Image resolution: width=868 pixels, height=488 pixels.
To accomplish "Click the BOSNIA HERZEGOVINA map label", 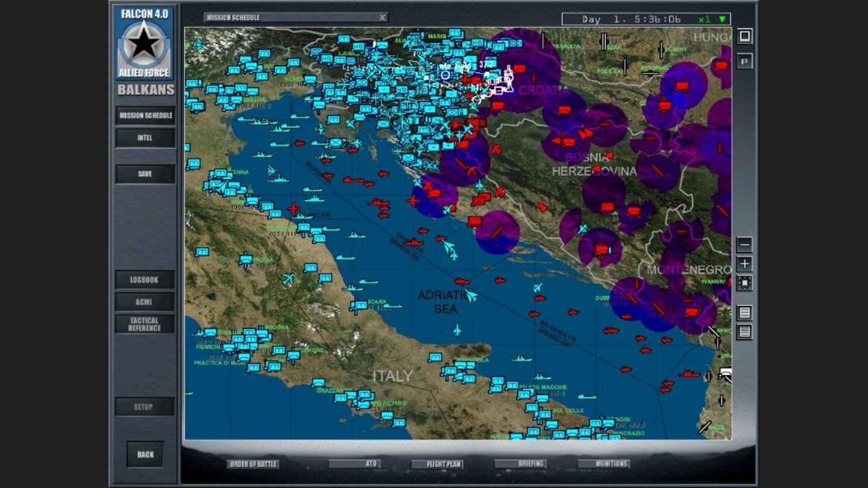I will click(x=594, y=164).
